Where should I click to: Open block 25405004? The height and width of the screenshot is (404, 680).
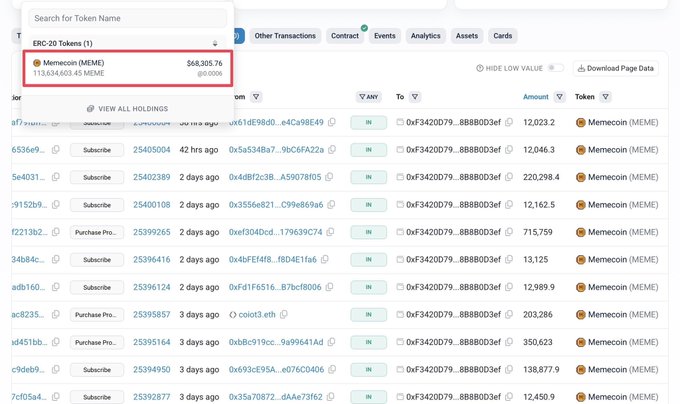(152, 150)
